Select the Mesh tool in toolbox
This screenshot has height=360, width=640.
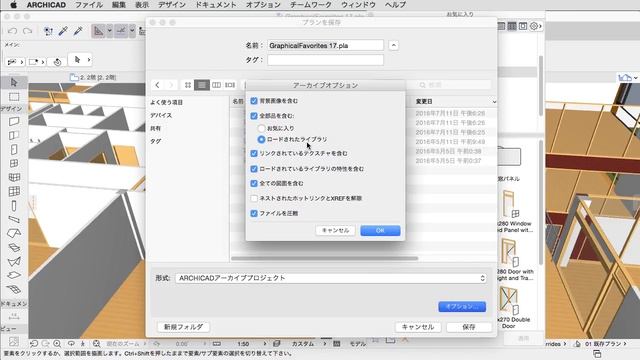(x=14, y=289)
